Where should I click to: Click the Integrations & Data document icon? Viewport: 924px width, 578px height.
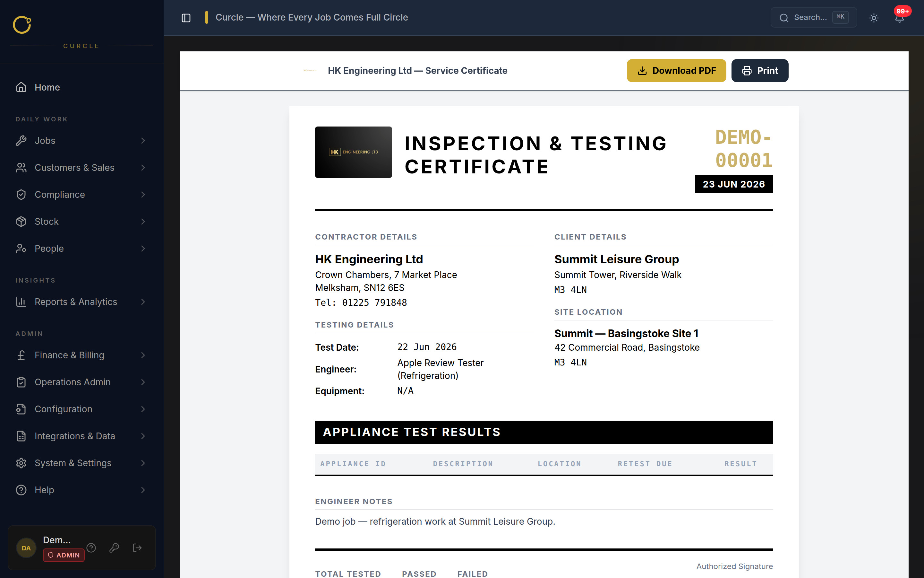21,436
